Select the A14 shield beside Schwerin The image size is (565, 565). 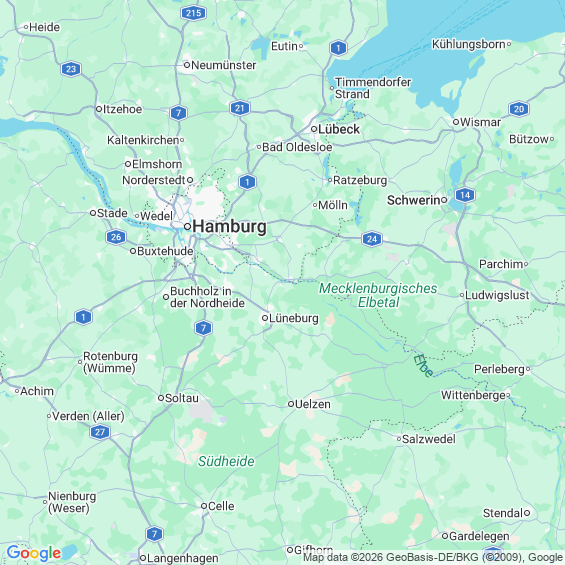[465, 195]
